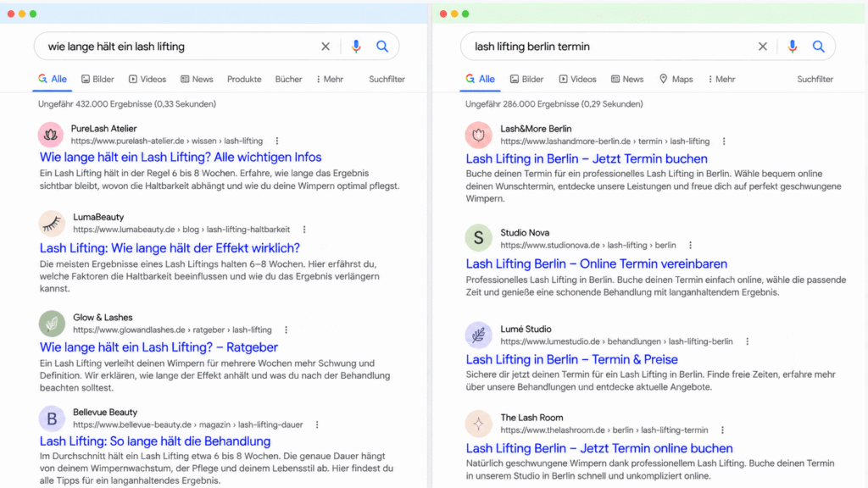The image size is (868, 488).
Task: Open 'Lash Lifting: Wie lange hält der Effekt wirklich?'
Action: pos(170,248)
